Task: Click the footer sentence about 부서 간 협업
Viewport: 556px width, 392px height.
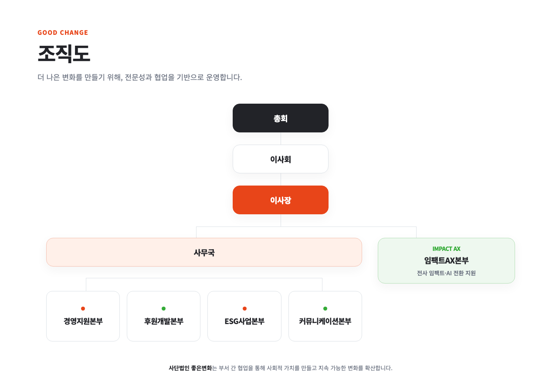Action: point(281,368)
